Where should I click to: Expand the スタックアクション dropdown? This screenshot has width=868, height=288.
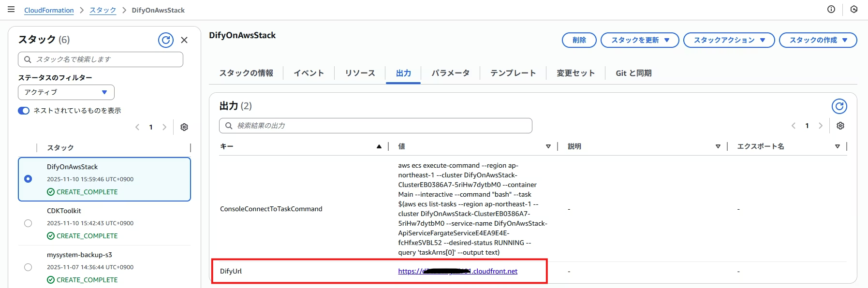click(729, 40)
